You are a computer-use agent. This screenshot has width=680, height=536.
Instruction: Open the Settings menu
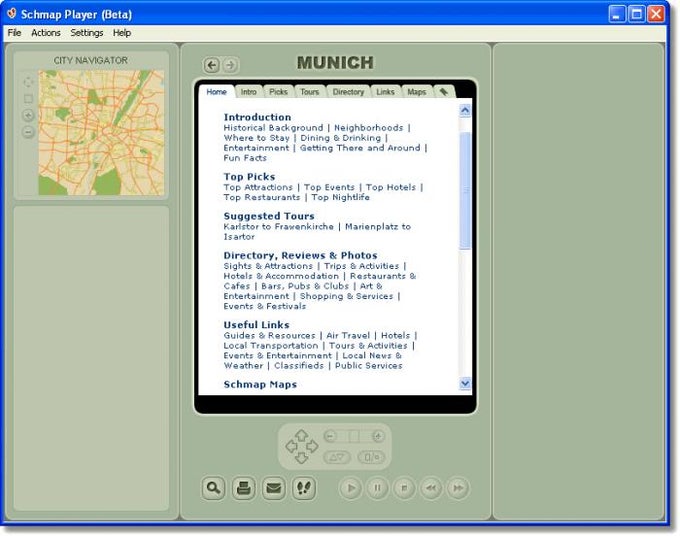pyautogui.click(x=87, y=33)
